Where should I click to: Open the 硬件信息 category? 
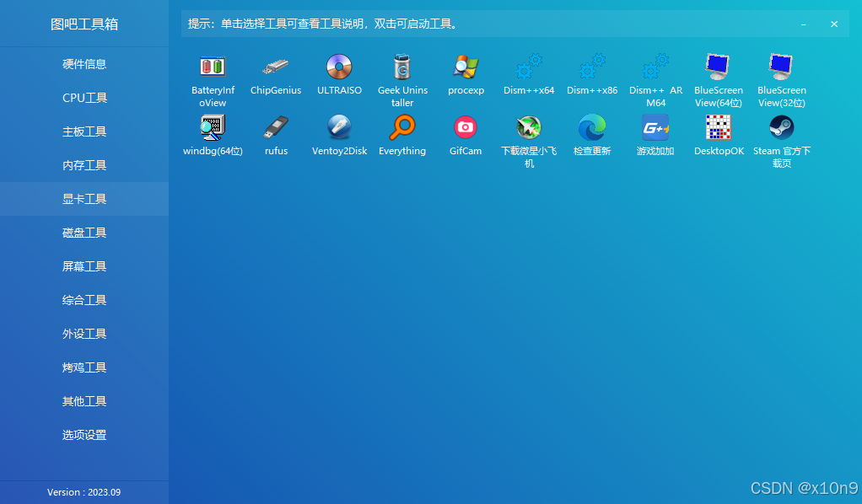click(x=84, y=64)
